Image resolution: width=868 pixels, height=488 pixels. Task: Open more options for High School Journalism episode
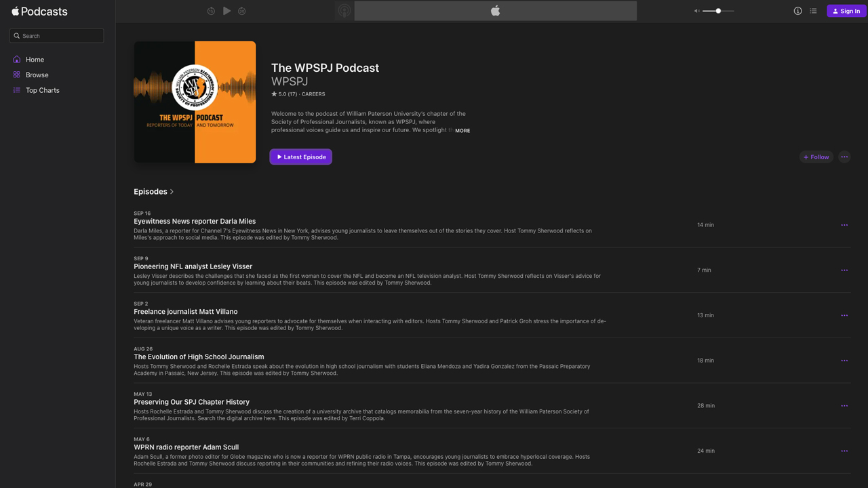844,361
